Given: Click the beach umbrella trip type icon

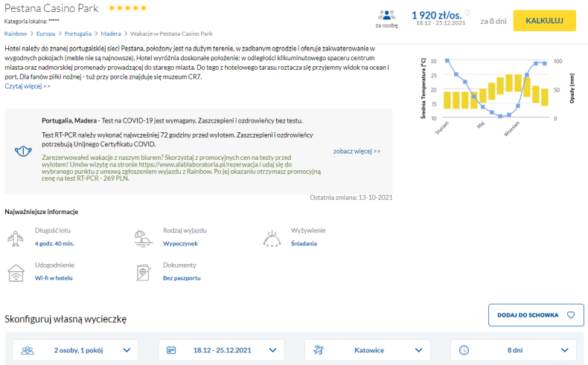Looking at the screenshot, I should [x=143, y=239].
